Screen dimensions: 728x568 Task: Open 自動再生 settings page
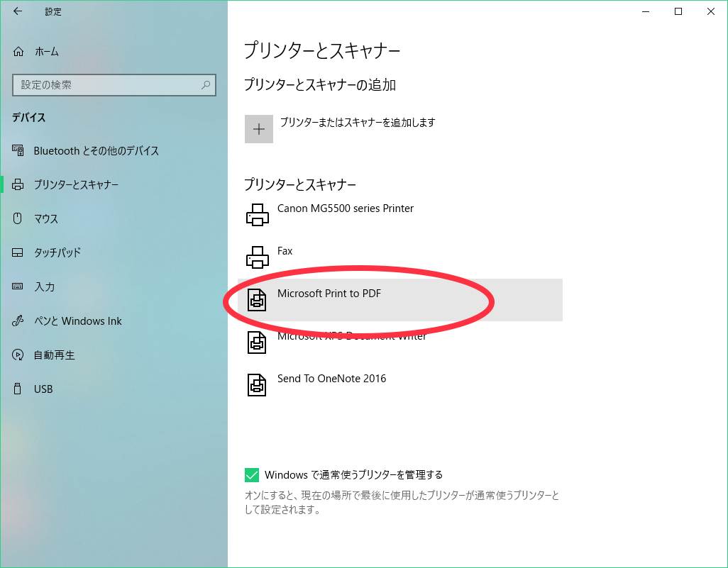coord(55,355)
